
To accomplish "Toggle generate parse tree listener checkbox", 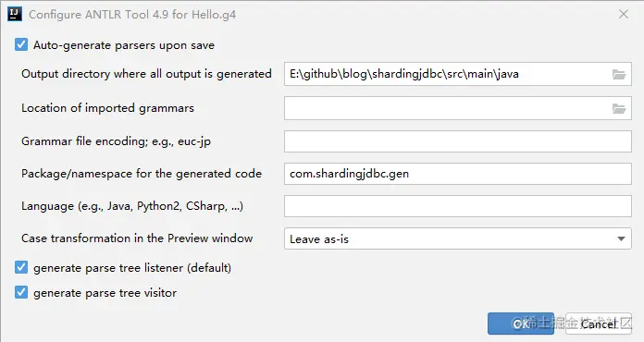I will (x=21, y=267).
